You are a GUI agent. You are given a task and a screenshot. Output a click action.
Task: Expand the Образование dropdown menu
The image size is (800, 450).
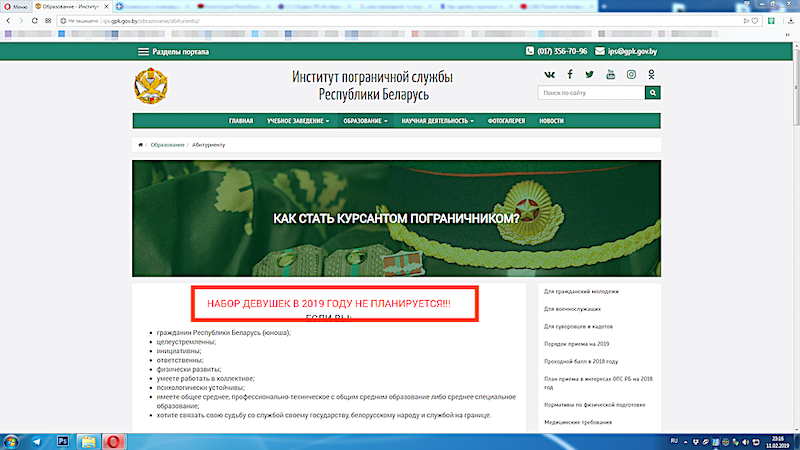[365, 121]
